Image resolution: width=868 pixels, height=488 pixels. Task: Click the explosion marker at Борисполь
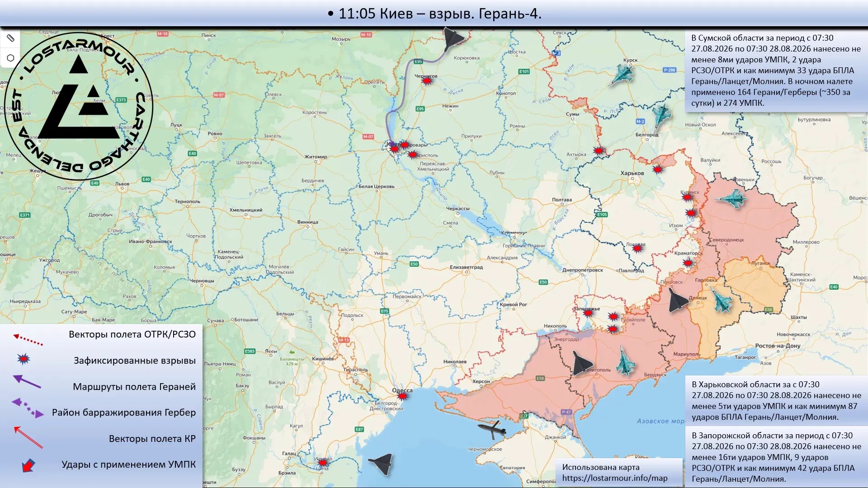click(x=412, y=155)
